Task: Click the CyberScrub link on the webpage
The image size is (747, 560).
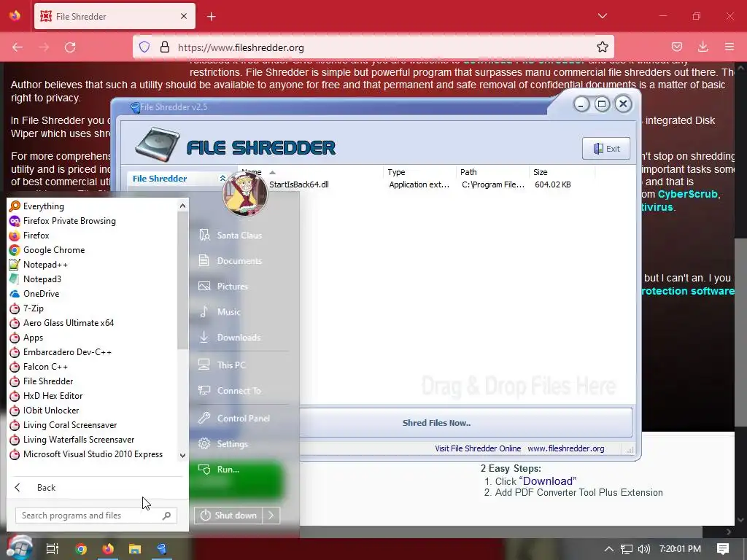Action: point(687,194)
